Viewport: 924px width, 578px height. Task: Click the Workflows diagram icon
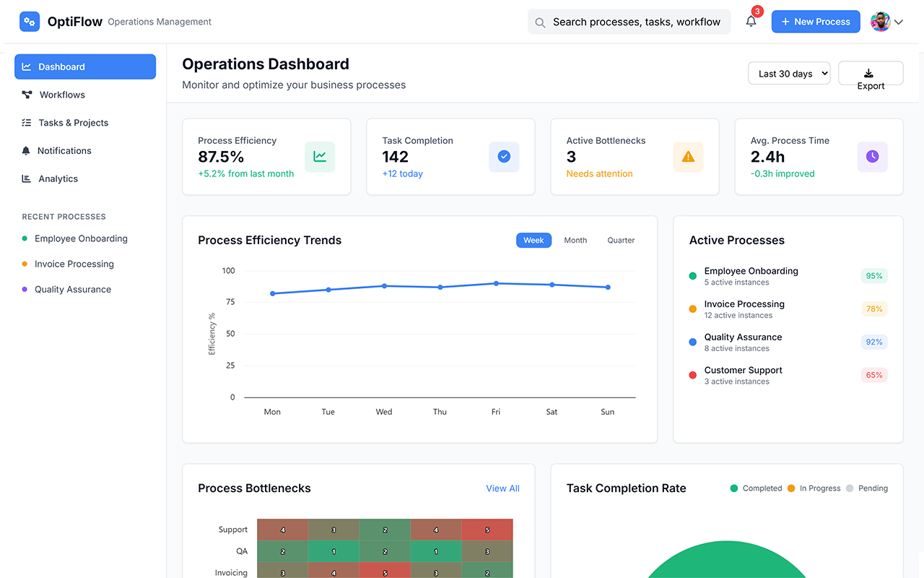[x=27, y=95]
